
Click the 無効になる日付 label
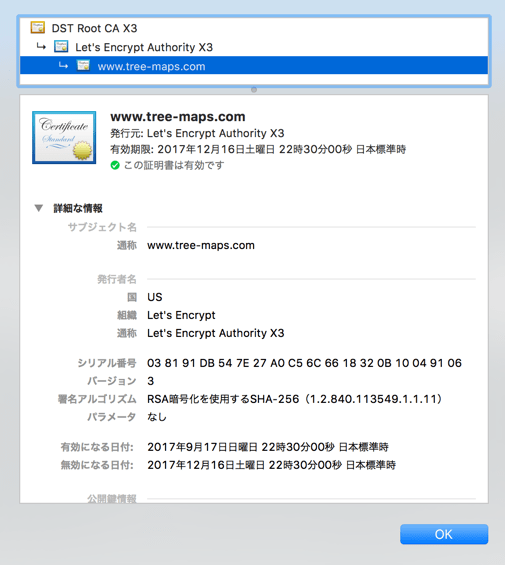point(97,465)
